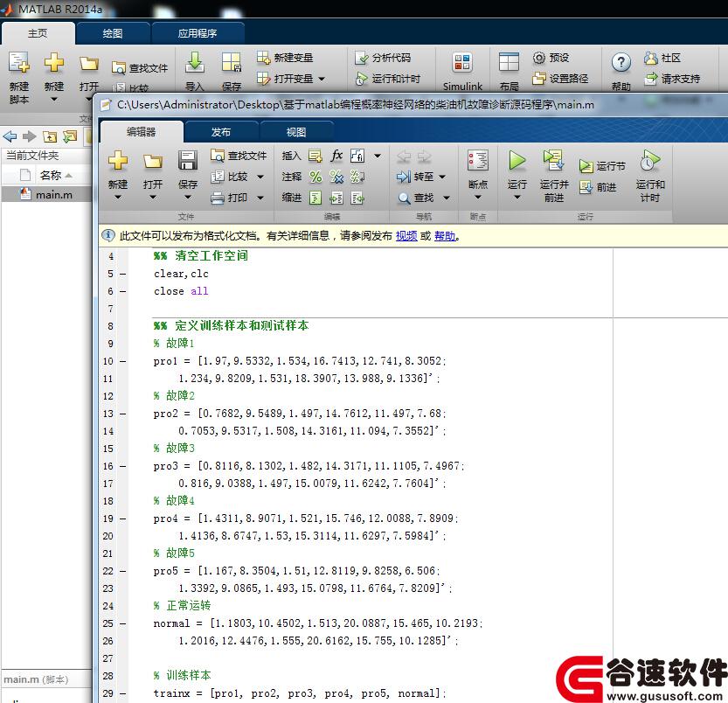Open the Simulink library icon

[462, 63]
